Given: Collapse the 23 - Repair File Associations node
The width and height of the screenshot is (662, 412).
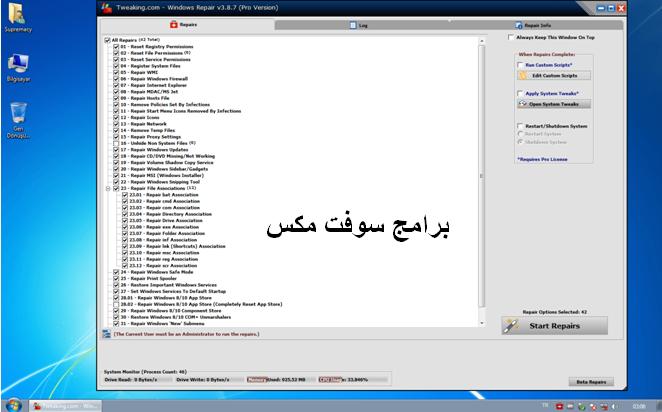Looking at the screenshot, I should (108, 189).
